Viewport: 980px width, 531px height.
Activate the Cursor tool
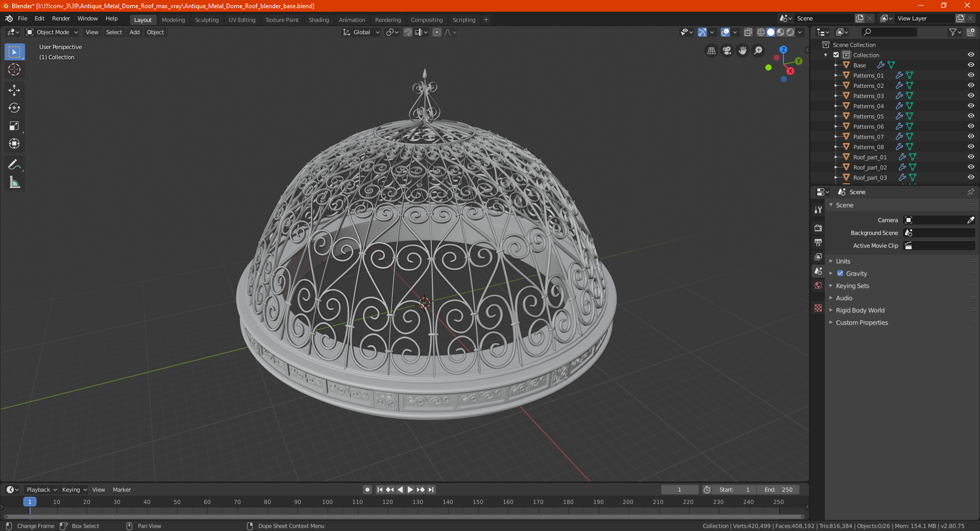(14, 69)
